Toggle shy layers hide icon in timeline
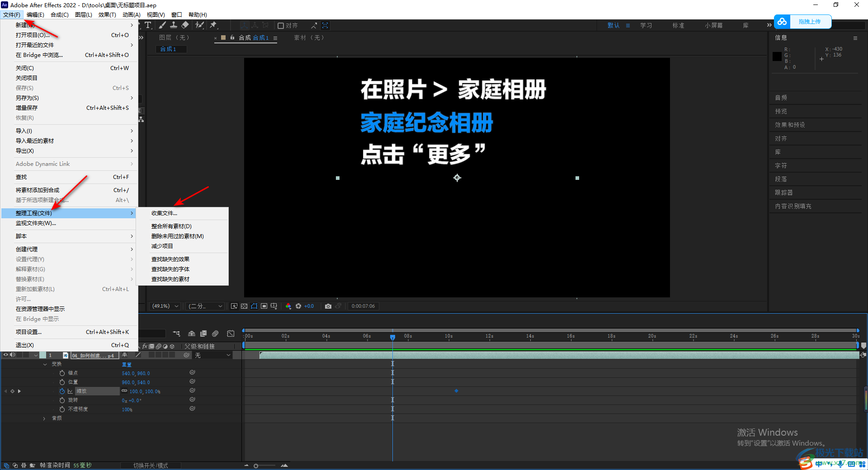This screenshot has height=470, width=868. (192, 334)
